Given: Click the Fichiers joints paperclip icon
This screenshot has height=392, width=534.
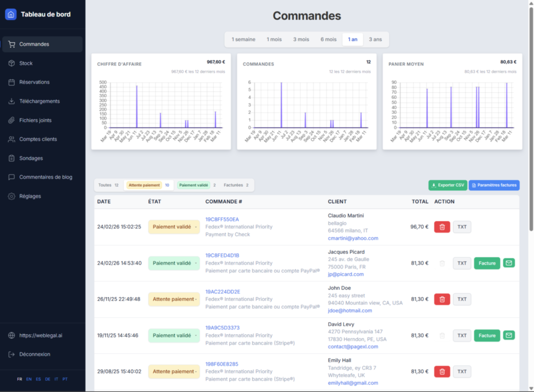Looking at the screenshot, I should click(11, 120).
